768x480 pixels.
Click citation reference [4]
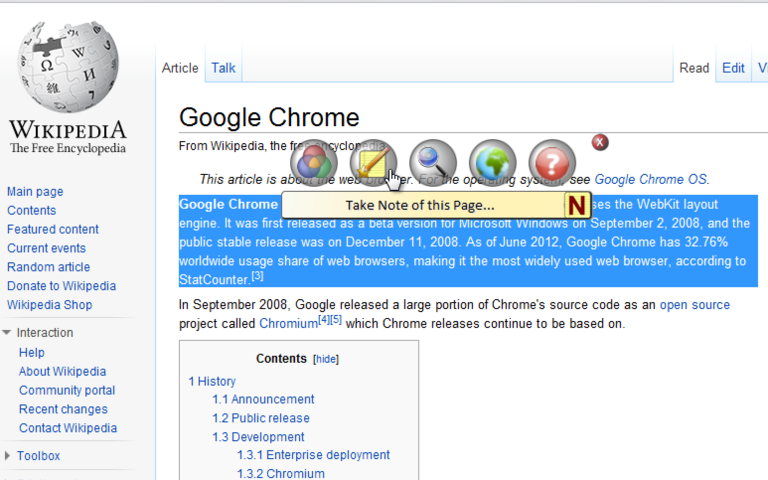pyautogui.click(x=324, y=320)
